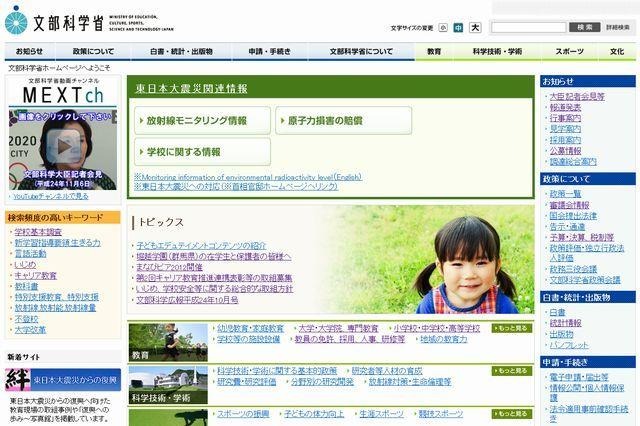Open the 子どもの体力向上 link
Screen dimensions: 640x426
(314, 414)
